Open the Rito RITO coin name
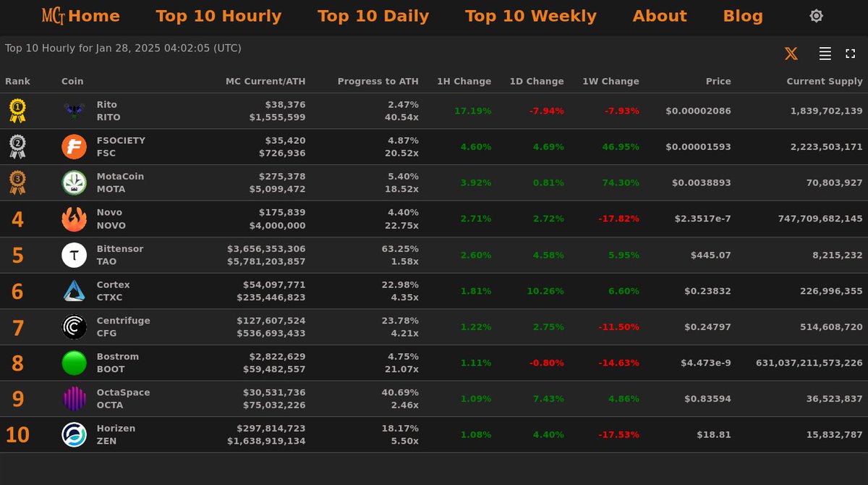The image size is (868, 485). (109, 111)
